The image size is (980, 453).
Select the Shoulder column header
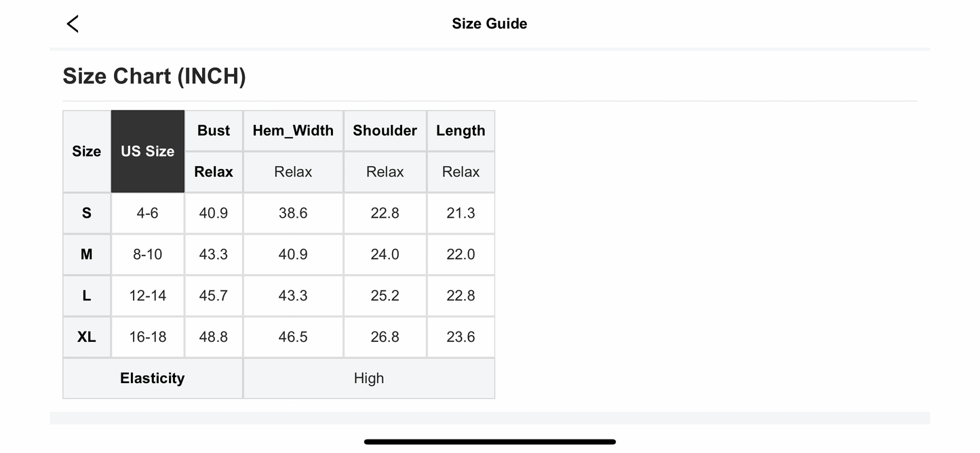[385, 131]
